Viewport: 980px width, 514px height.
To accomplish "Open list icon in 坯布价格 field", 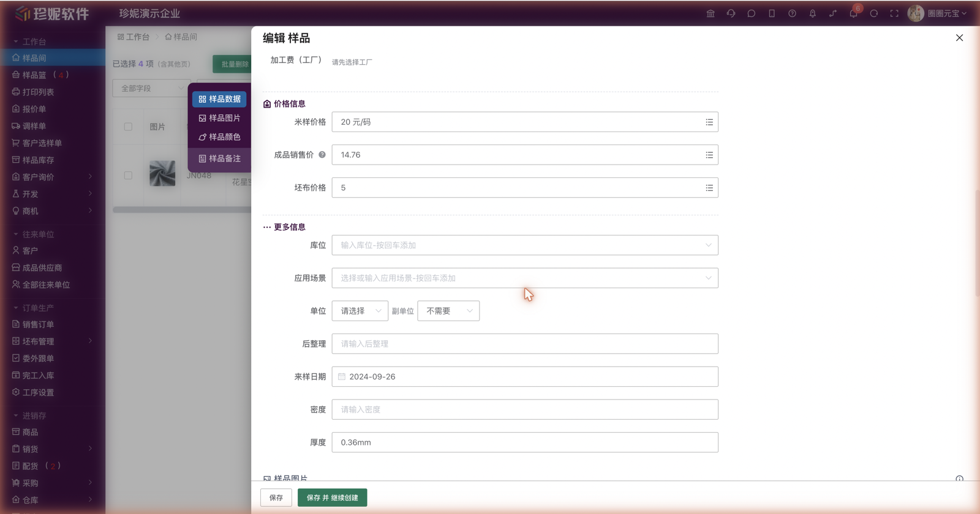I will click(x=709, y=188).
